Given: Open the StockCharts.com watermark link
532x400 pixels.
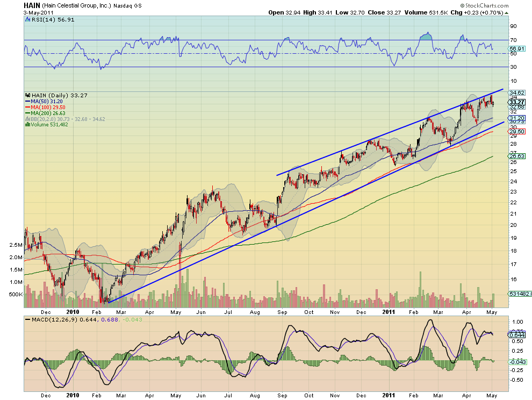Looking at the screenshot, I should (x=485, y=5).
